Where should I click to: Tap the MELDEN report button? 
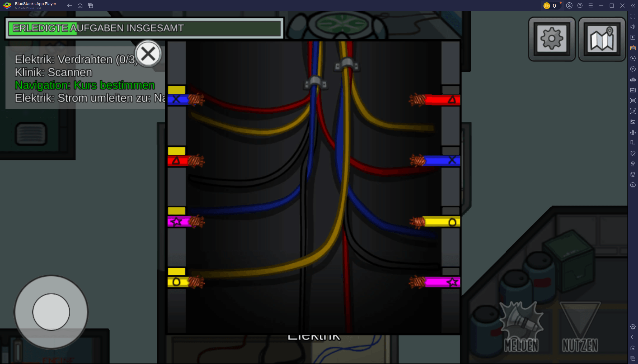tap(521, 327)
